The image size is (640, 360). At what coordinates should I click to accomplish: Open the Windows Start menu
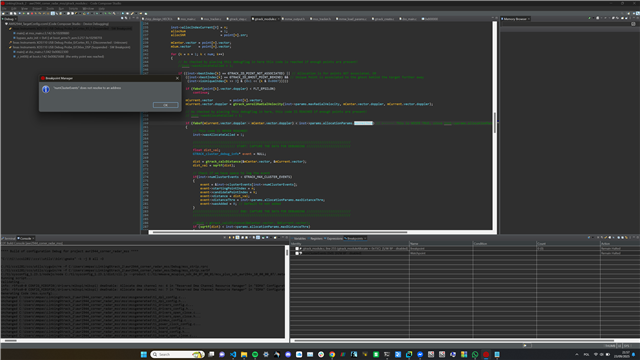click(x=144, y=354)
